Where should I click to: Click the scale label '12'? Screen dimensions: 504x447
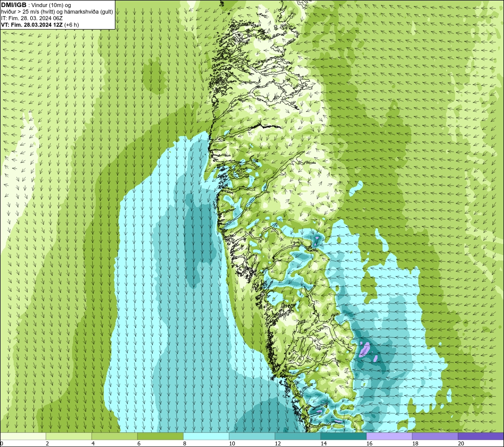click(x=278, y=443)
